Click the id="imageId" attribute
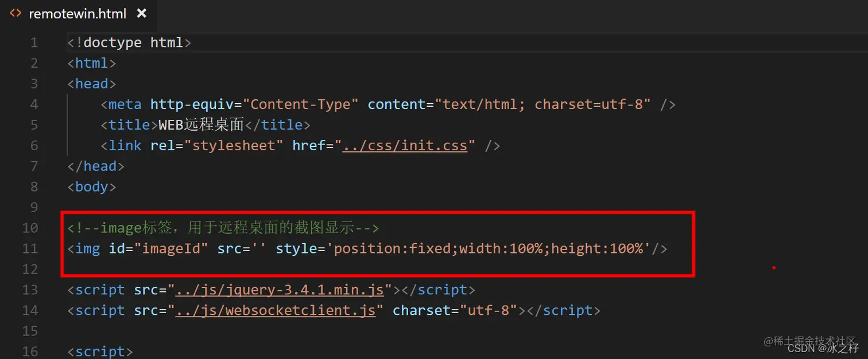This screenshot has height=359, width=868. pos(158,249)
